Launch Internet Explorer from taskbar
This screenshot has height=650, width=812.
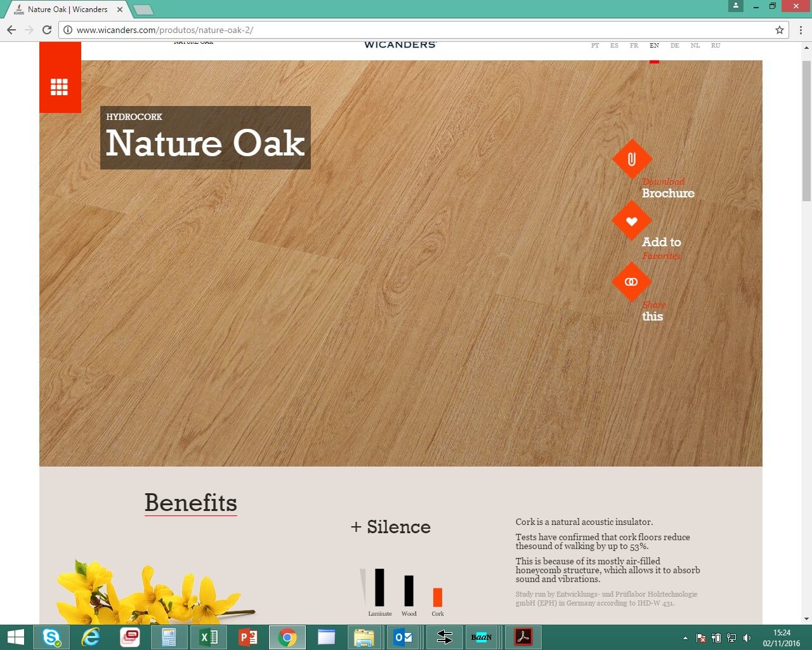pos(91,637)
